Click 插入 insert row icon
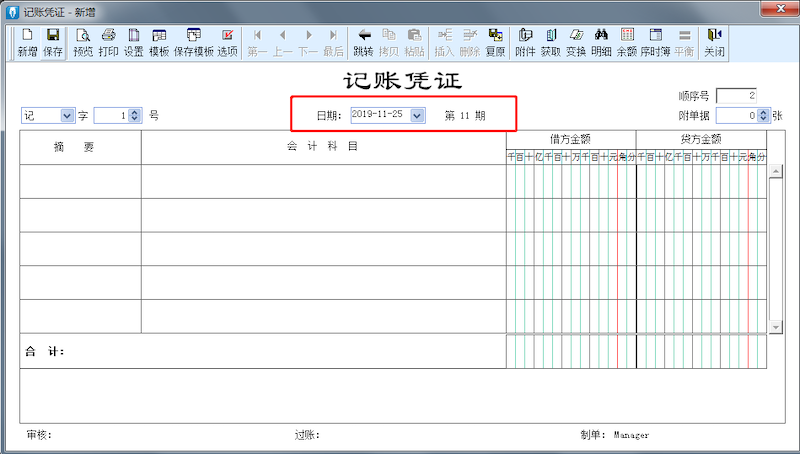The height and width of the screenshot is (454, 800). 444,43
